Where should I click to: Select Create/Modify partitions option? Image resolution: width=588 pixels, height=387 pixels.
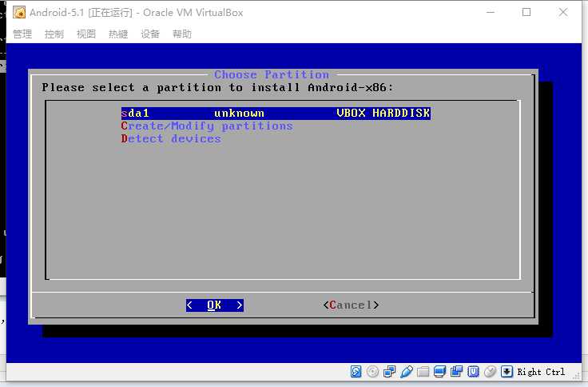[207, 126]
